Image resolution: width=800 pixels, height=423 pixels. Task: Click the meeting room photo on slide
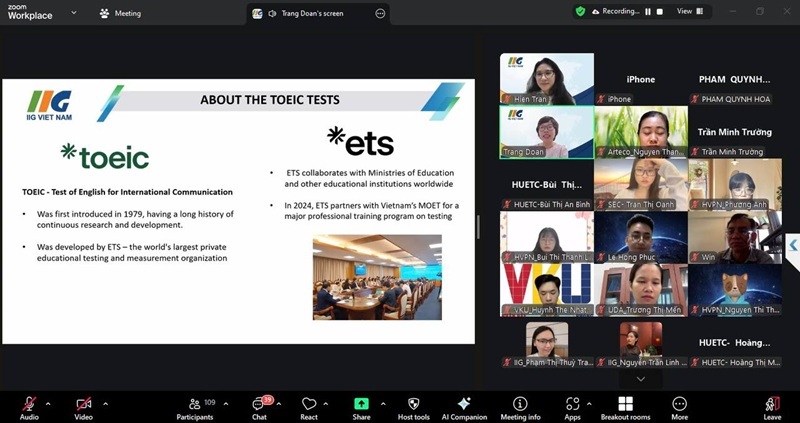[x=377, y=277]
